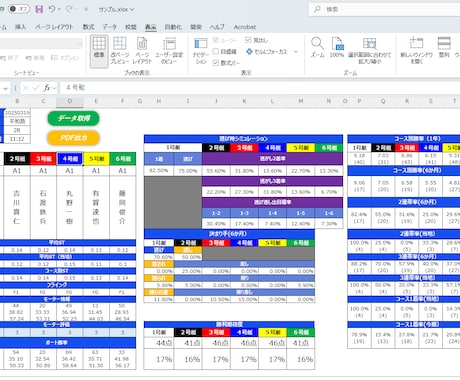Click the 整列 arrange windows icon
The width and height of the screenshot is (460, 380).
444,48
